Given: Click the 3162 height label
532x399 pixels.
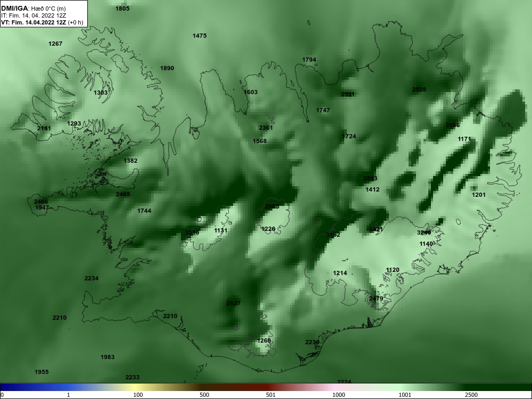Looking at the screenshot, I should (x=333, y=235).
